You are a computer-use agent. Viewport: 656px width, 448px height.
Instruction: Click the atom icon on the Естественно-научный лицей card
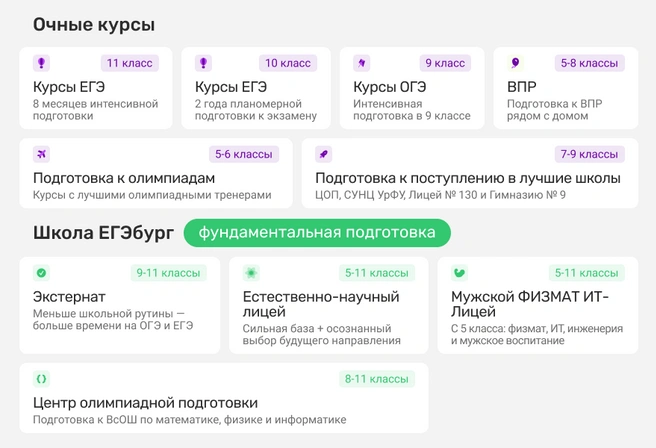point(251,273)
